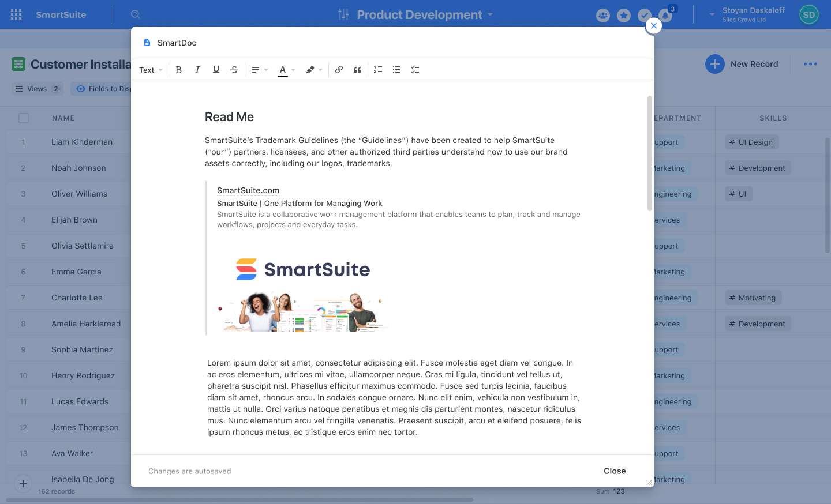Underline the selected text
This screenshot has width=831, height=504.
pos(216,70)
